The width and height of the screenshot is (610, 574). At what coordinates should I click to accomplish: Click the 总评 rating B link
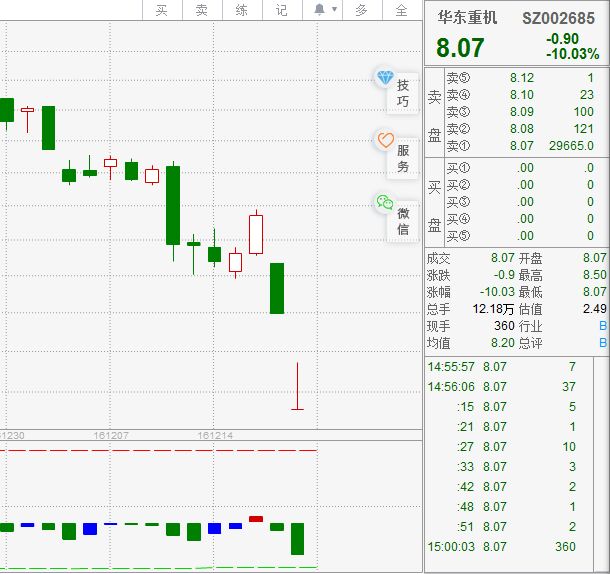pos(602,343)
